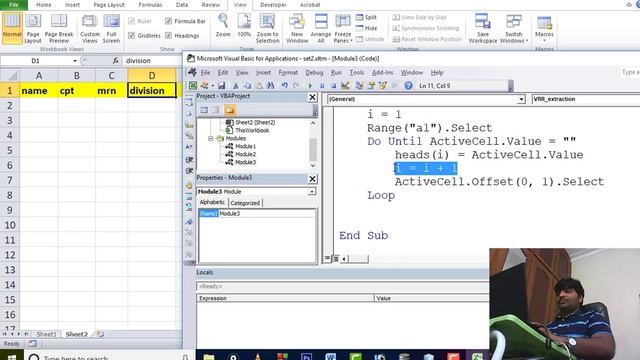The height and width of the screenshot is (360, 640).
Task: Open the Freeze Panes dropdown
Action: [342, 28]
